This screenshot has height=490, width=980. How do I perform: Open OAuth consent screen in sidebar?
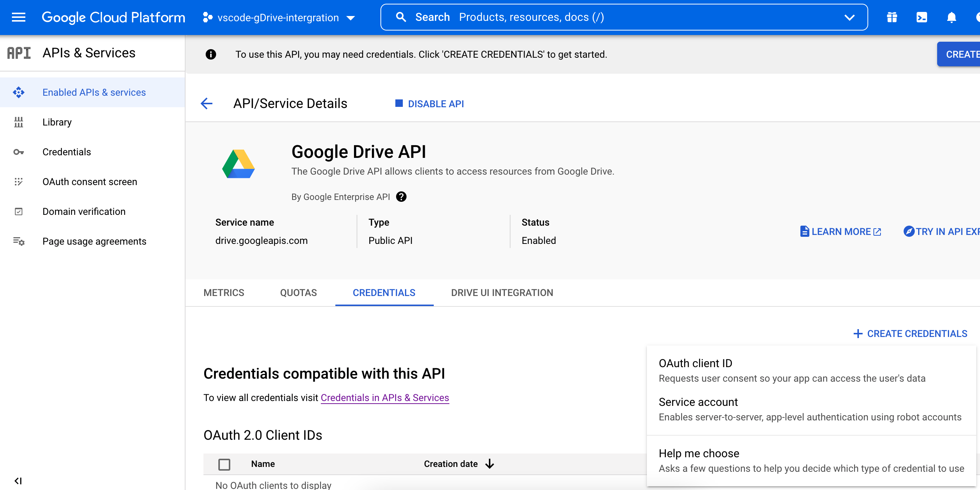click(x=89, y=182)
